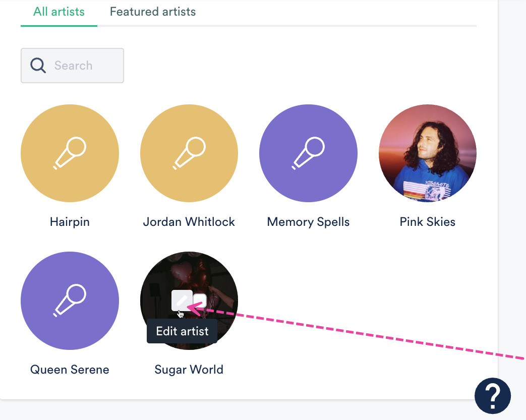Screen dimensions: 526x420
Task: Select Hairpin's yellow microphone avatar
Action: (x=70, y=153)
